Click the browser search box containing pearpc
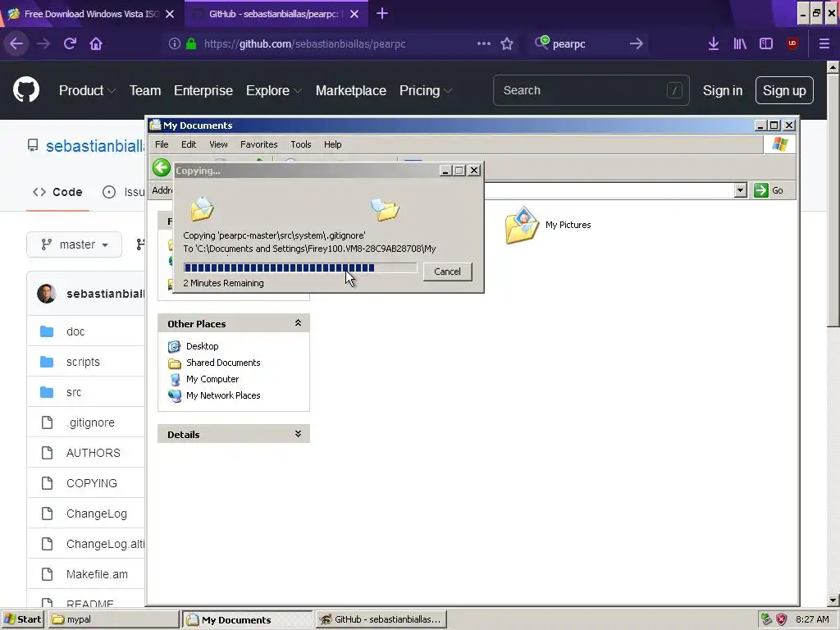This screenshot has height=630, width=840. (587, 44)
